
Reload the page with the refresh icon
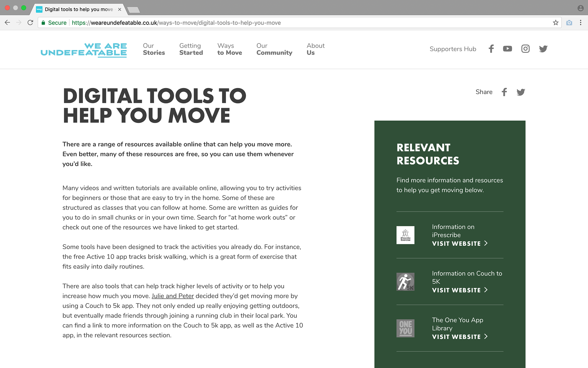click(30, 23)
